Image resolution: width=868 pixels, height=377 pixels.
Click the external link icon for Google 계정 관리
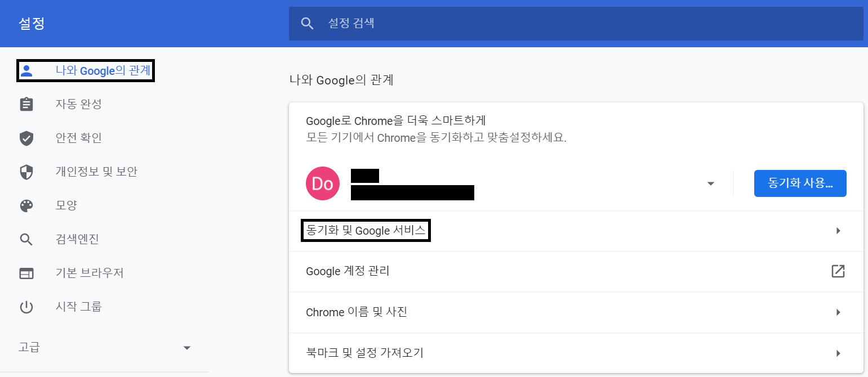838,271
